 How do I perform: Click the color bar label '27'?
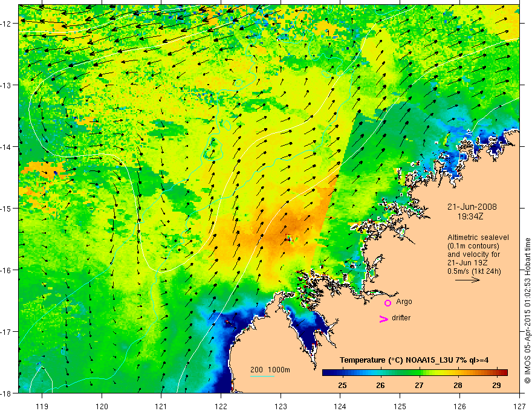point(420,385)
